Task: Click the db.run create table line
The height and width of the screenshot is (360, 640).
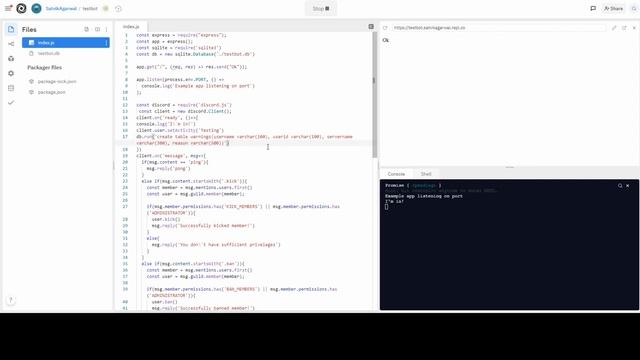Action: pos(244,140)
